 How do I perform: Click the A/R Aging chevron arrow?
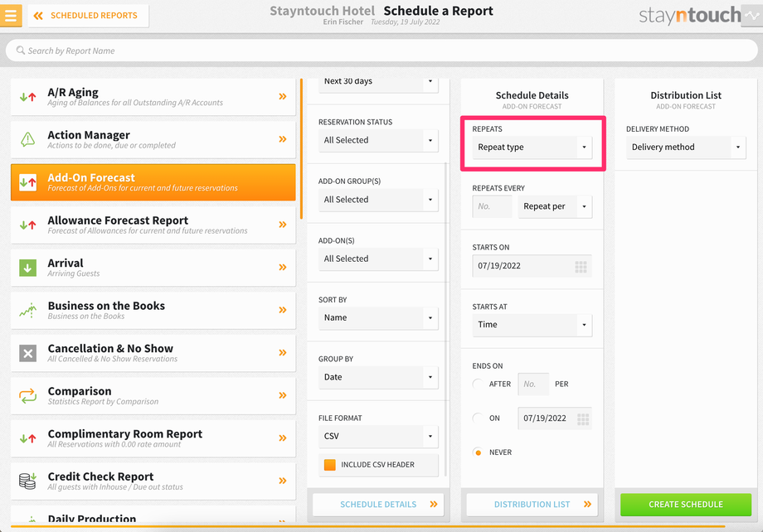click(x=283, y=96)
